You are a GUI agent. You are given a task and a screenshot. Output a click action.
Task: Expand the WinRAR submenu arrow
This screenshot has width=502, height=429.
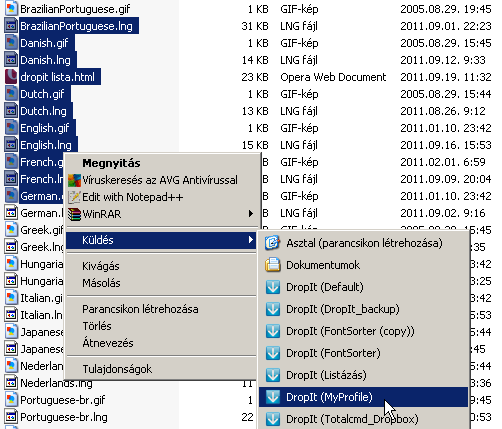pyautogui.click(x=251, y=214)
